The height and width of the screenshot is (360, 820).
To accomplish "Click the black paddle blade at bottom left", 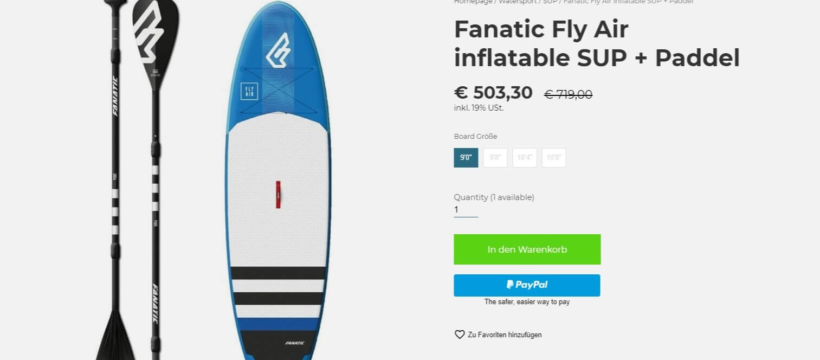I will (114, 336).
